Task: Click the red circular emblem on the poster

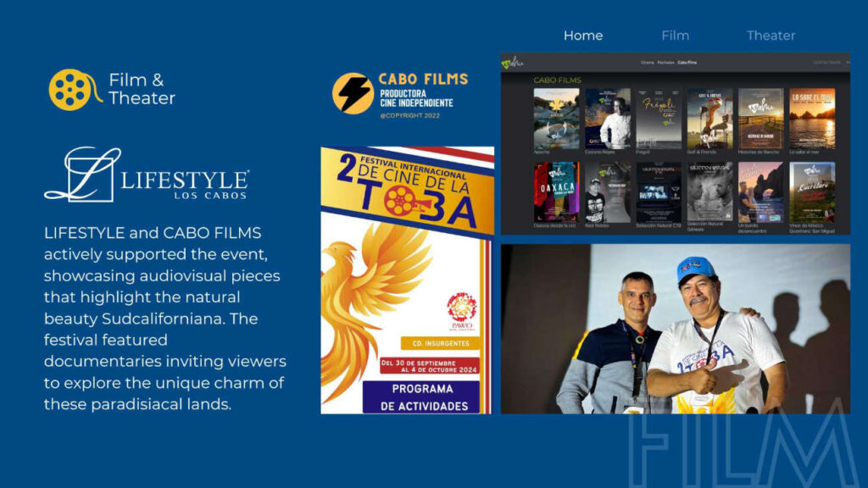Action: coord(462,308)
